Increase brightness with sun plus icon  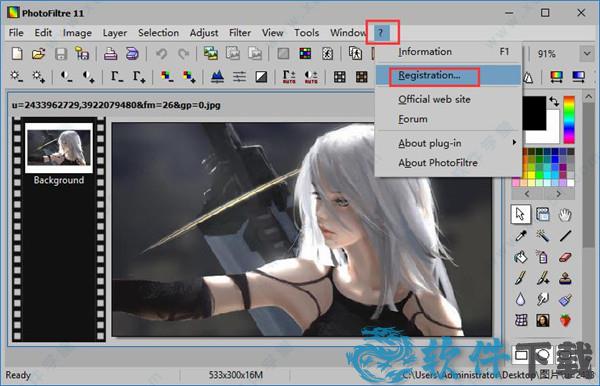(x=39, y=77)
